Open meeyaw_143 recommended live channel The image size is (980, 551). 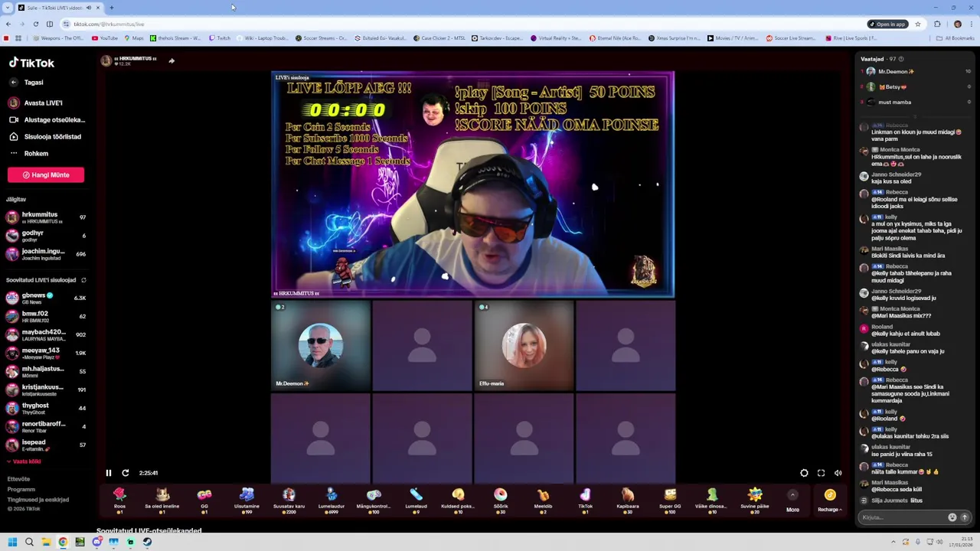click(46, 353)
